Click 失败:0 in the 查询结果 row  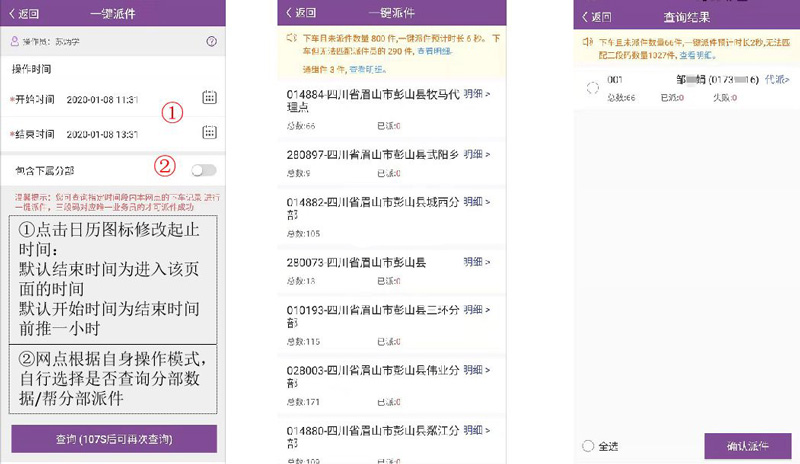click(724, 97)
